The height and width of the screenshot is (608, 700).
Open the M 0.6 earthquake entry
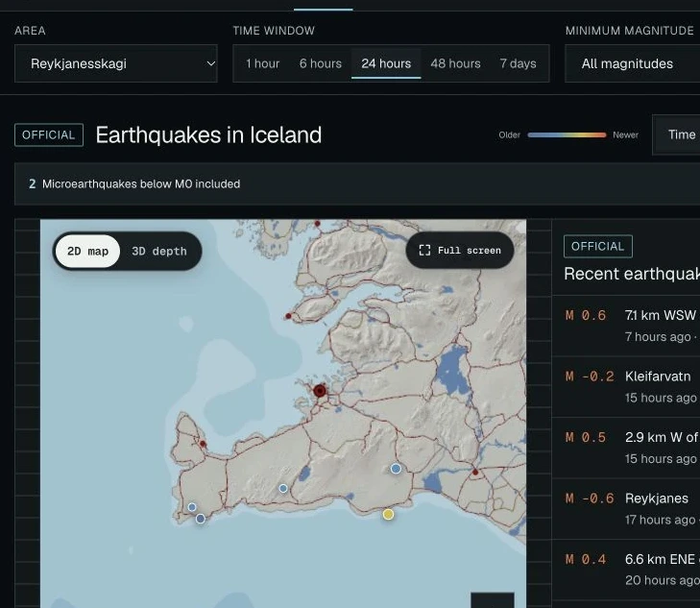pyautogui.click(x=626, y=326)
